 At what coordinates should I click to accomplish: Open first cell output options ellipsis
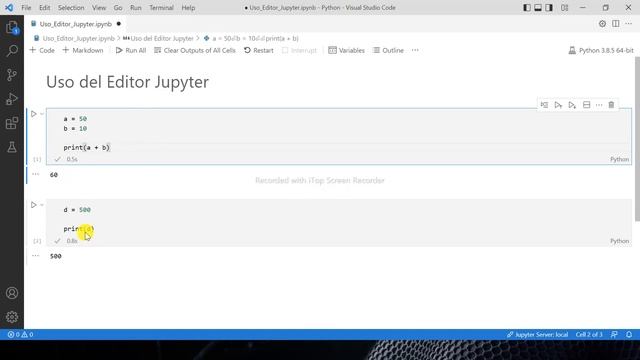pyautogui.click(x=36, y=174)
